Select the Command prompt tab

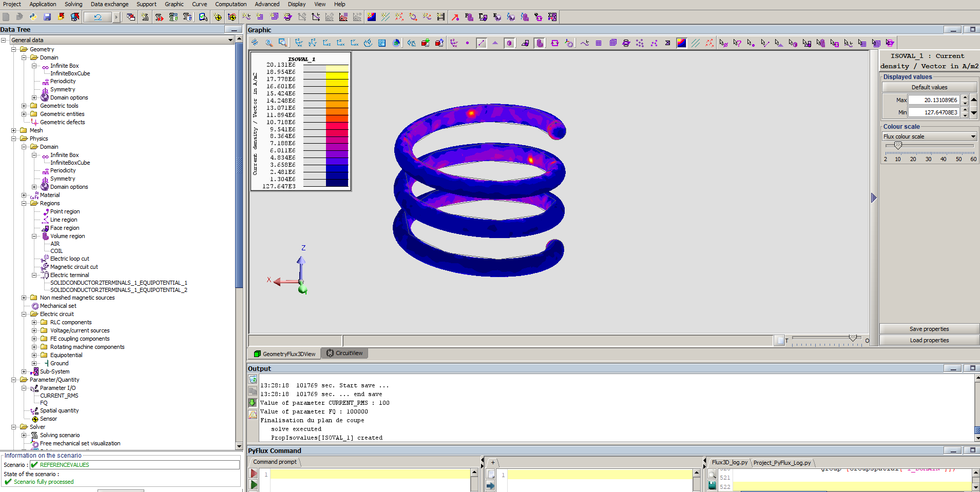[x=275, y=462]
